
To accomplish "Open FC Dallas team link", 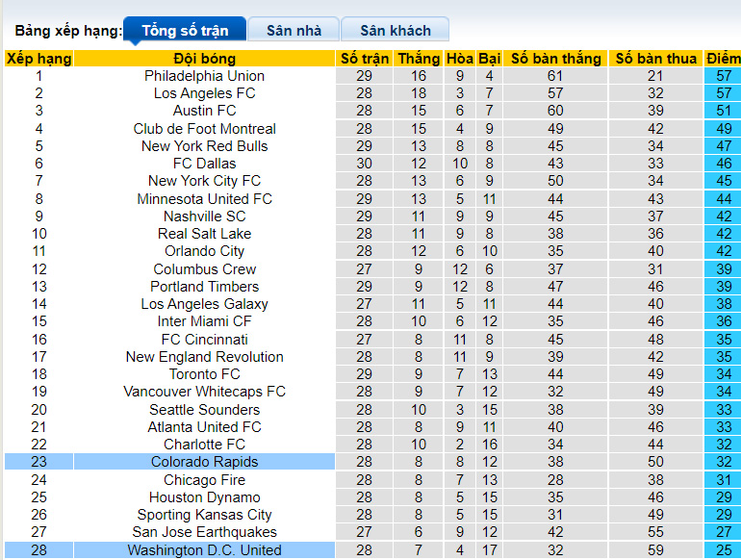I will (204, 164).
